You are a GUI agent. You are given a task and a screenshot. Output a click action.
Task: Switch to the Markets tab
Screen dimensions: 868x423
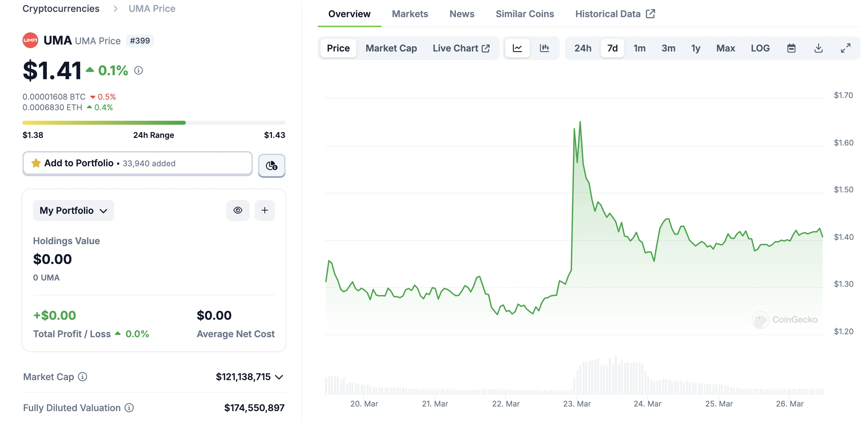[410, 14]
